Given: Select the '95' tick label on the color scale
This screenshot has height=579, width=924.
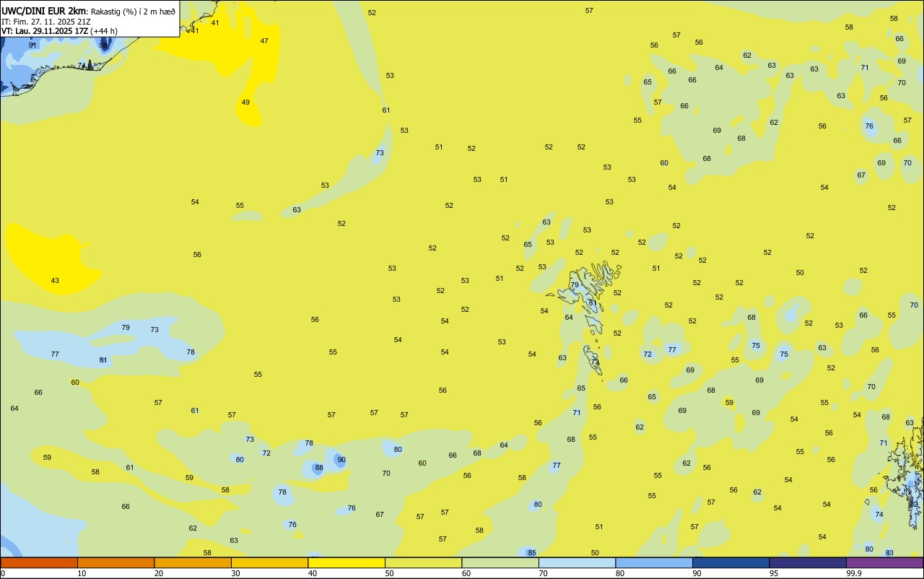Looking at the screenshot, I should 774,573.
